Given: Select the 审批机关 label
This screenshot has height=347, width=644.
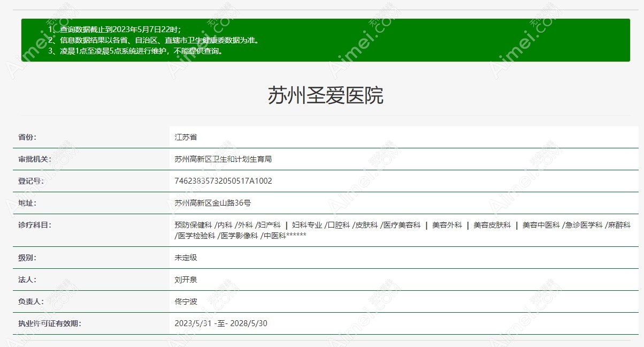Looking at the screenshot, I should (35, 159).
